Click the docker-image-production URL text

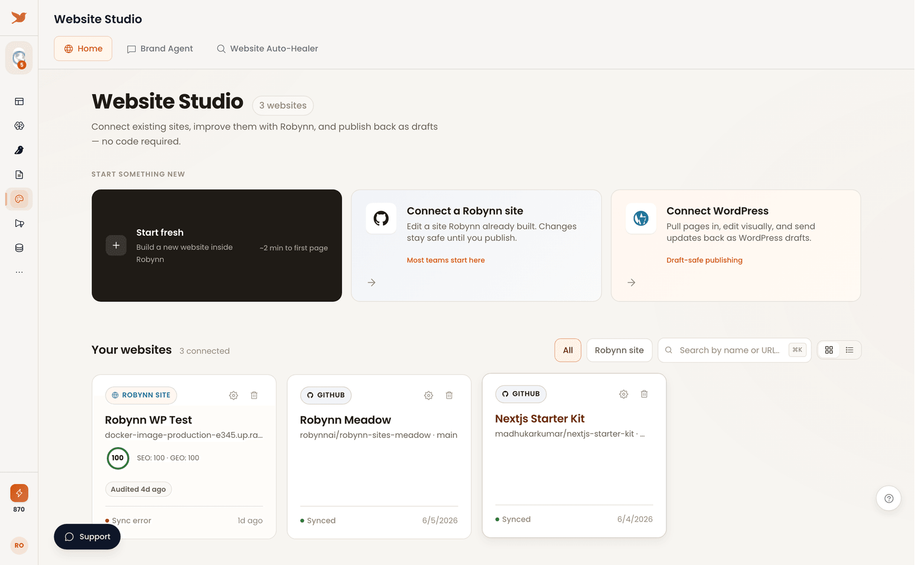click(184, 435)
